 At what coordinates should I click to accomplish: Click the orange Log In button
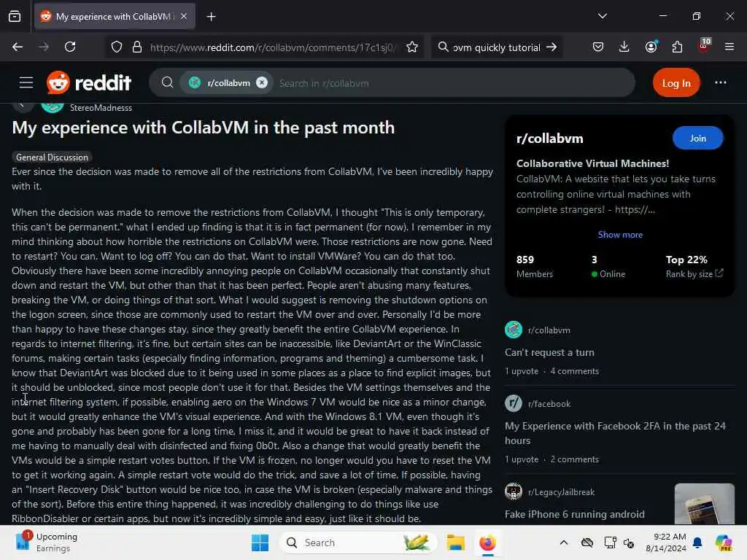[676, 83]
